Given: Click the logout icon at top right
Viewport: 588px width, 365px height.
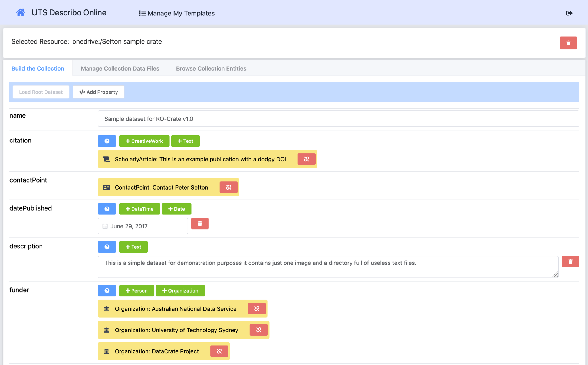Looking at the screenshot, I should [x=569, y=13].
